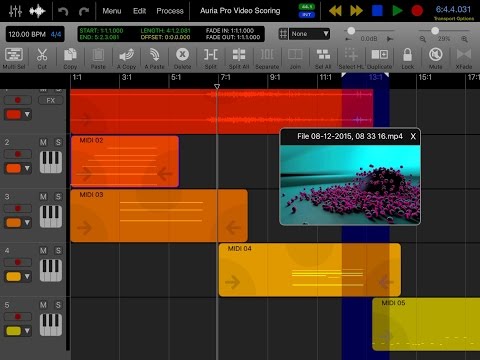Screen dimensions: 480x360
Task: Click the A Copy automation tool
Action: click(126, 58)
